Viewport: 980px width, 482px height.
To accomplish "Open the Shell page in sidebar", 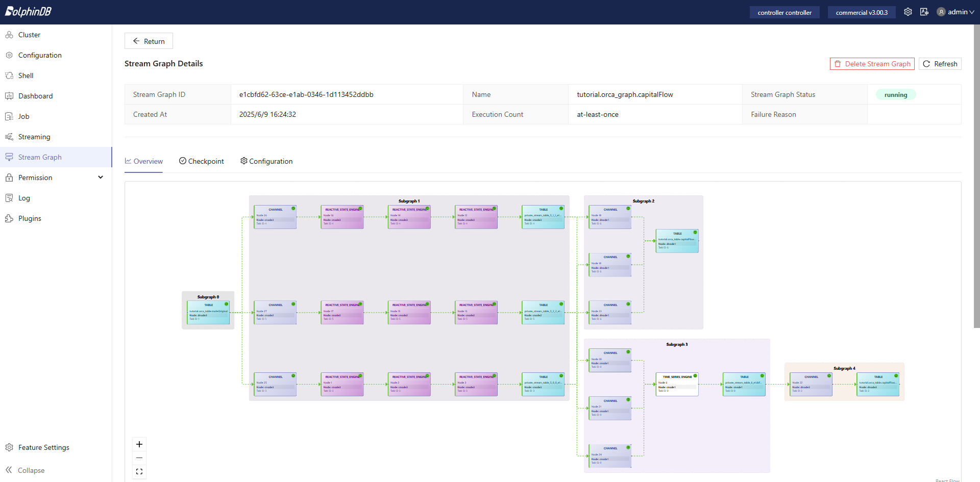I will 26,75.
